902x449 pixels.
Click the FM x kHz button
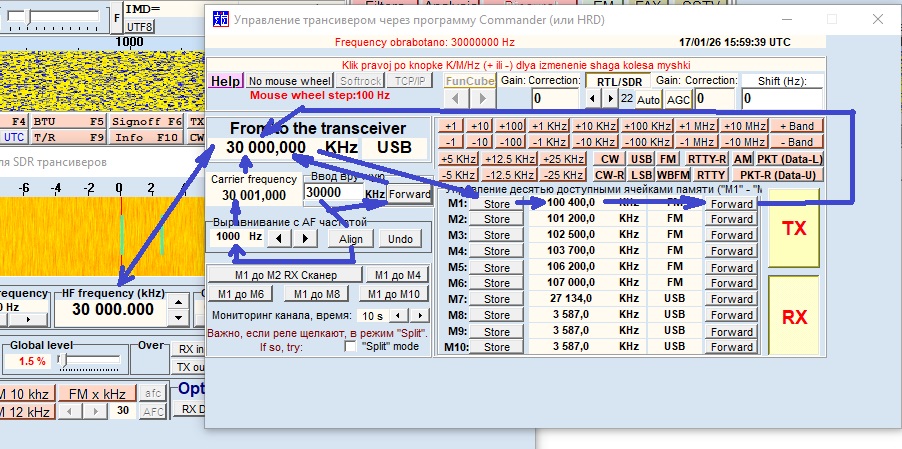(x=97, y=394)
